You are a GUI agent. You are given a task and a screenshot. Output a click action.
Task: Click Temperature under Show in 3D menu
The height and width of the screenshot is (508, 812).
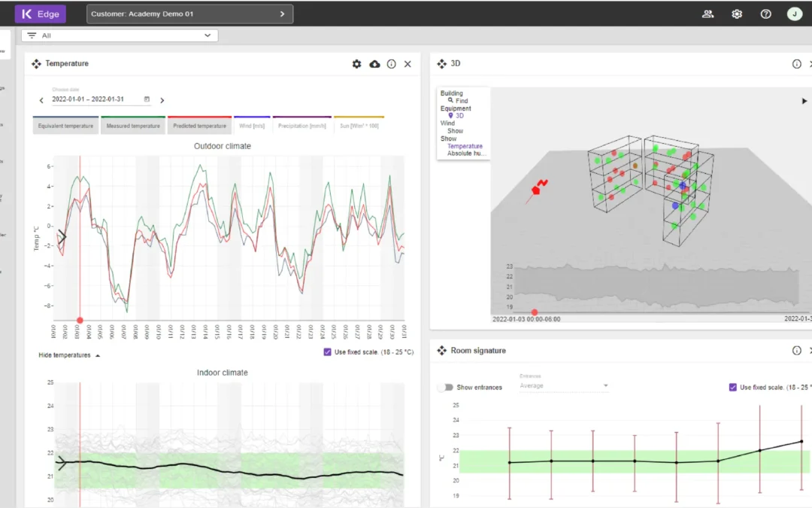click(465, 146)
